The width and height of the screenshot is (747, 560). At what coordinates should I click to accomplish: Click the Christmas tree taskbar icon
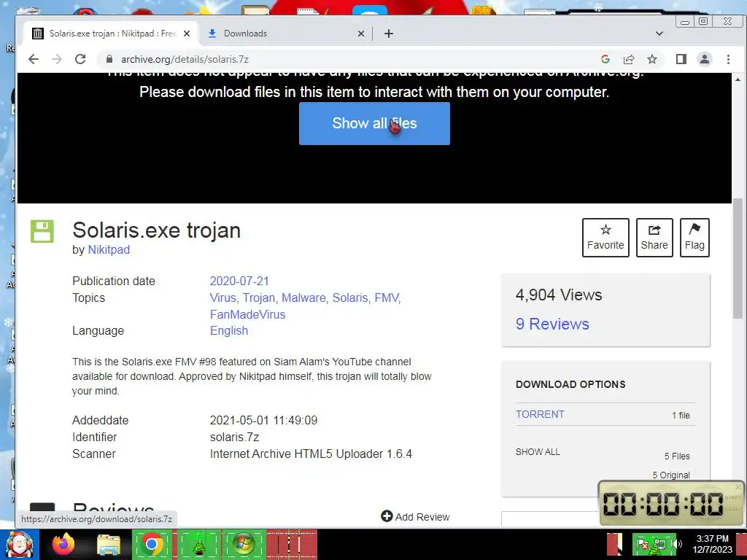tap(198, 544)
